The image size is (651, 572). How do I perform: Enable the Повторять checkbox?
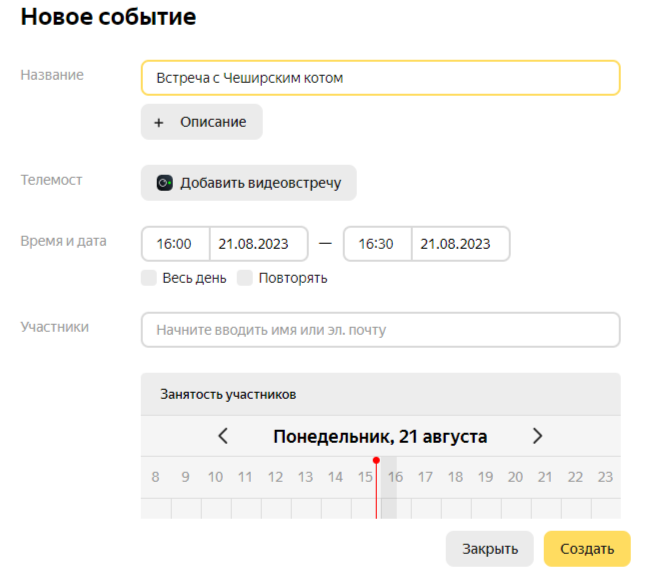point(245,278)
